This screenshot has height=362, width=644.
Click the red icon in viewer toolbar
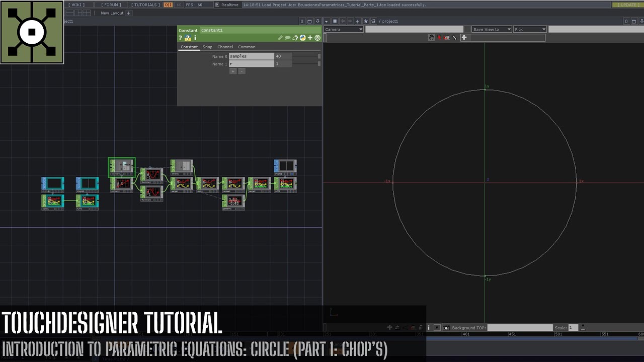(x=439, y=38)
